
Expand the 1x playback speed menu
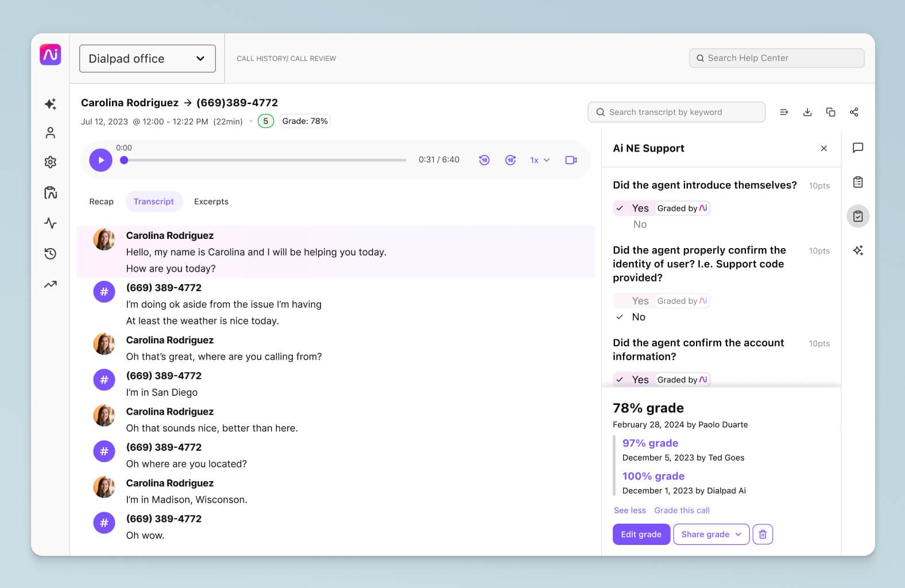click(x=539, y=160)
